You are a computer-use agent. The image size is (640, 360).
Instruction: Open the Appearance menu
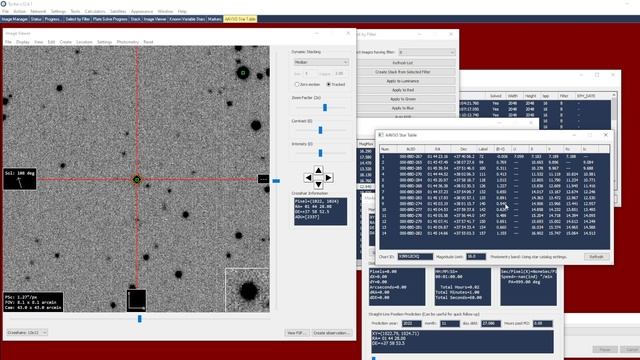click(142, 11)
